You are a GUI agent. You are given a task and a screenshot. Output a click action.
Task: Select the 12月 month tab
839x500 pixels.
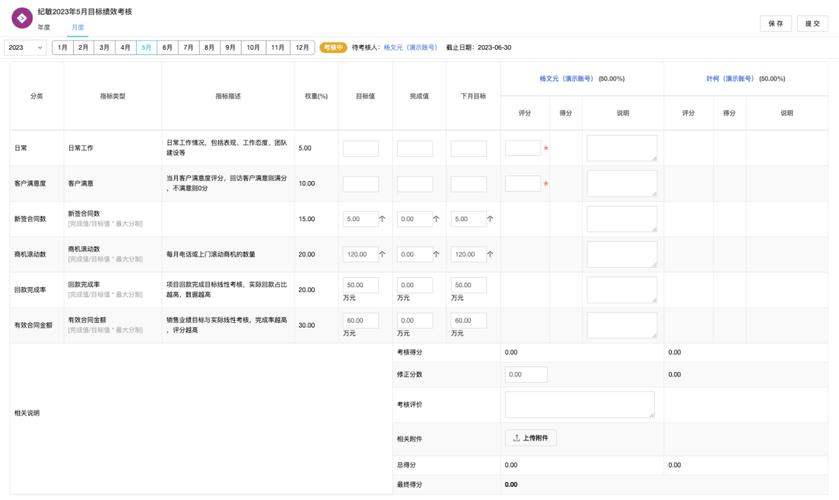tap(302, 48)
